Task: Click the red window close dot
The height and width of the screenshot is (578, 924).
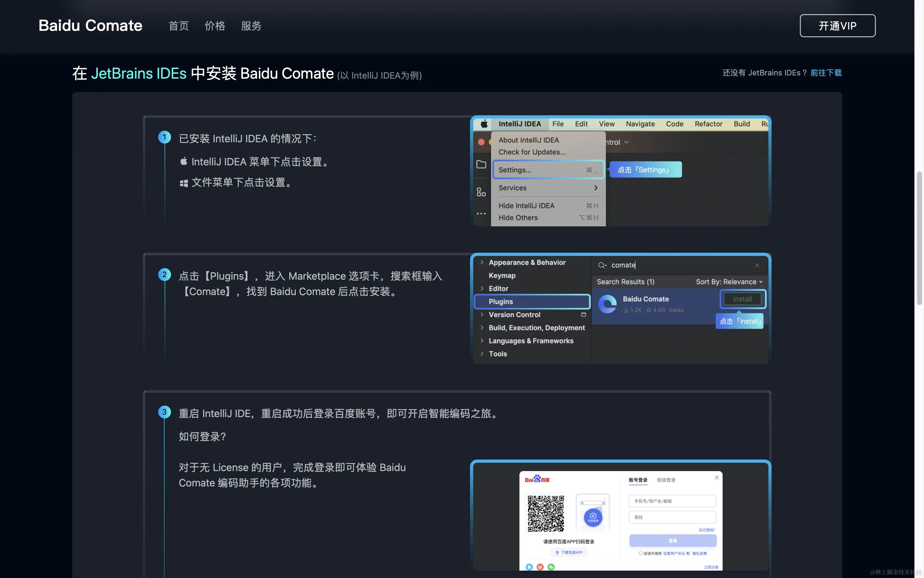Action: [x=481, y=142]
